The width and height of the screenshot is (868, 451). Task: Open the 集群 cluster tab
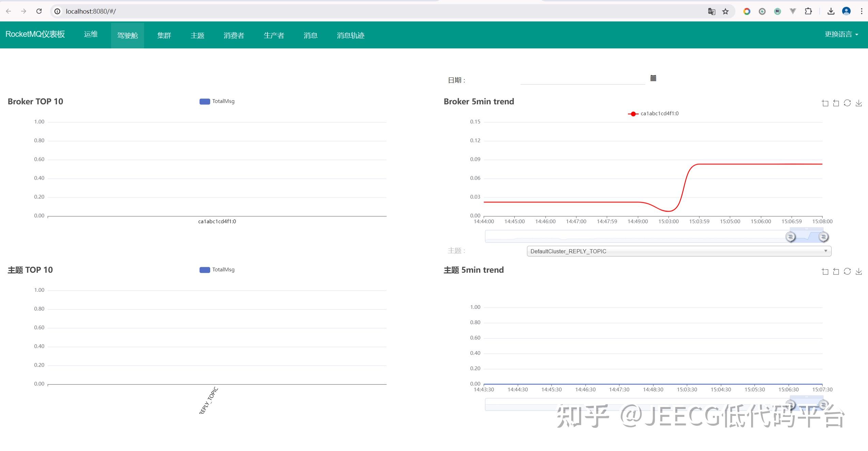point(164,35)
